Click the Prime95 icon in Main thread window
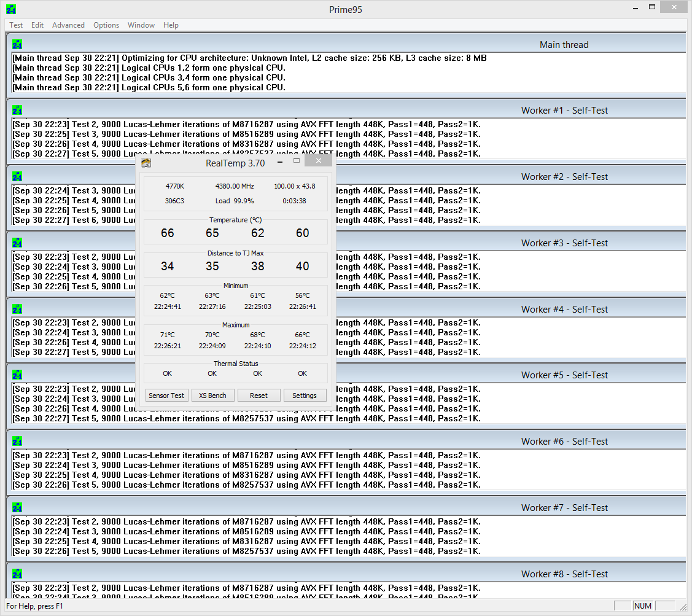692x616 pixels. click(17, 44)
